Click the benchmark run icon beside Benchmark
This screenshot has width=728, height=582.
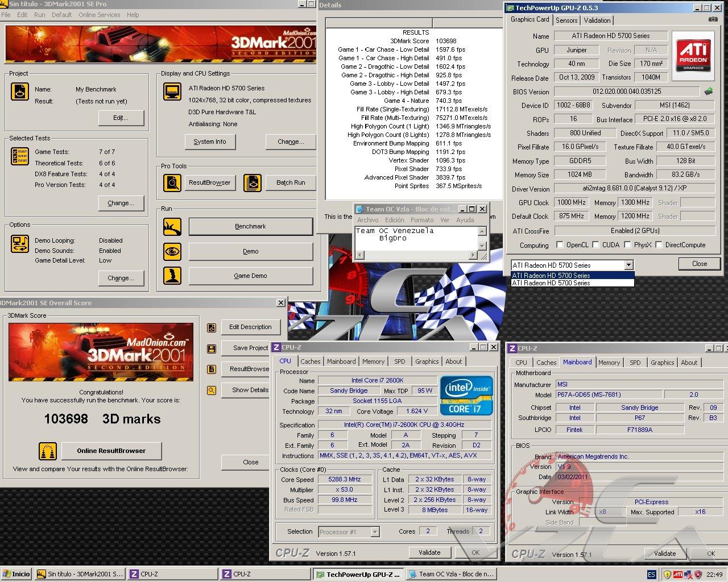pyautogui.click(x=172, y=227)
